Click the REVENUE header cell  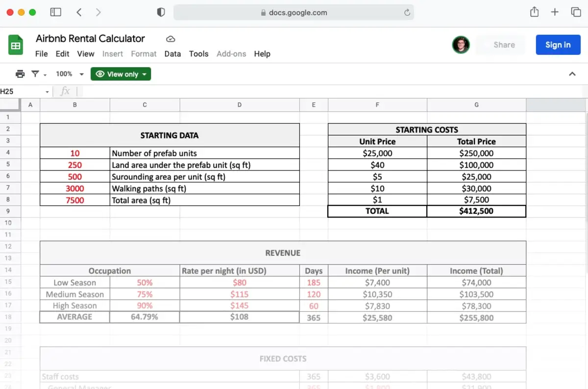pos(283,253)
